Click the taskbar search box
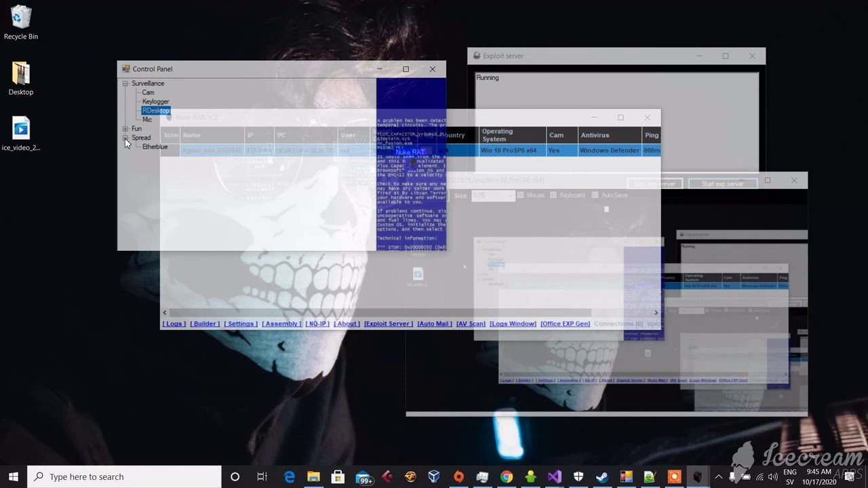Screen dimensions: 868x488 pos(124,476)
